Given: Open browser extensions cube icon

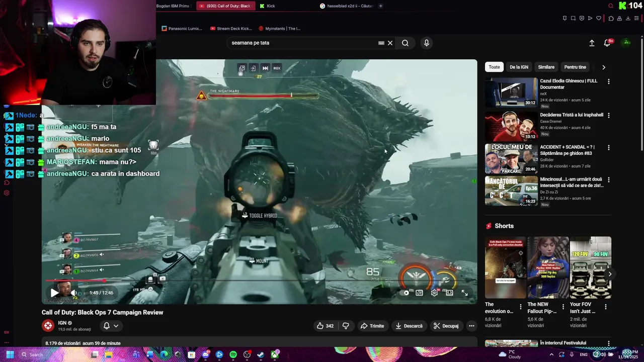Looking at the screenshot, I should click(611, 19).
